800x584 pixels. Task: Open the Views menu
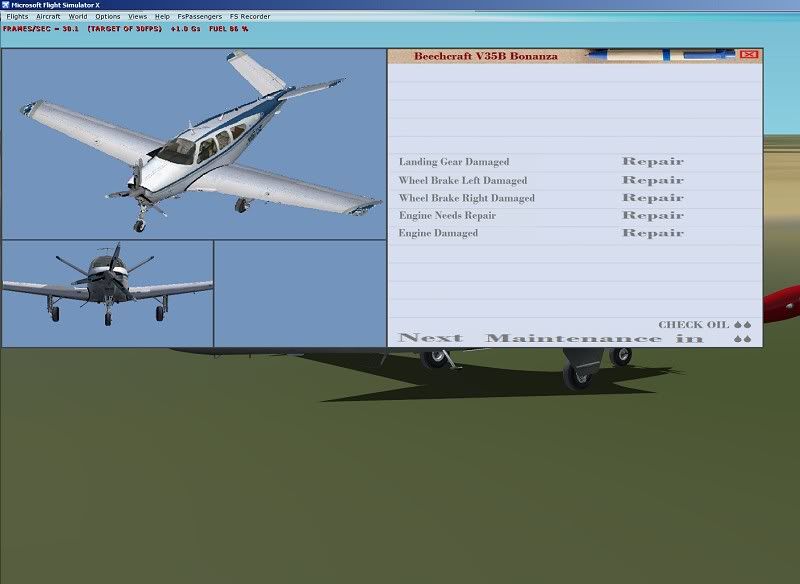click(x=138, y=16)
